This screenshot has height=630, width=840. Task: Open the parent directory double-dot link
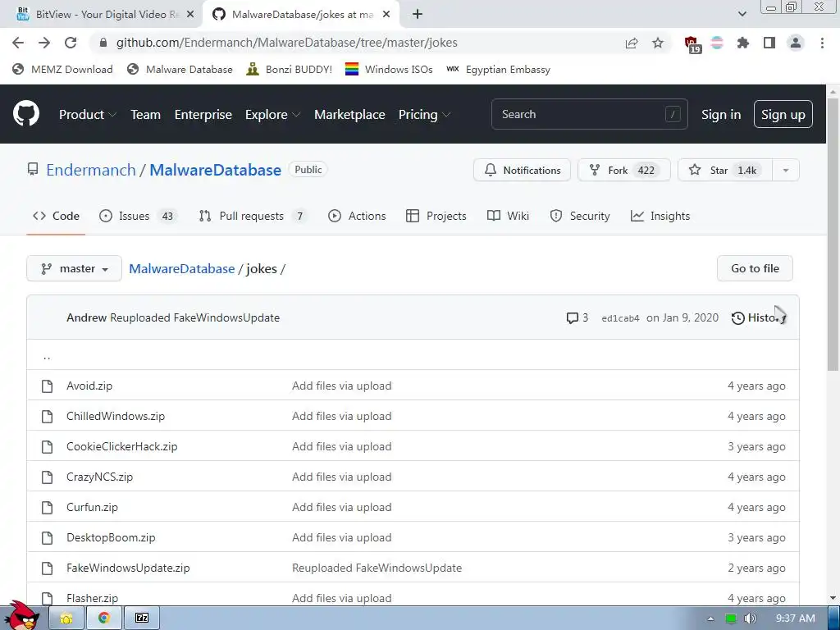tap(47, 356)
